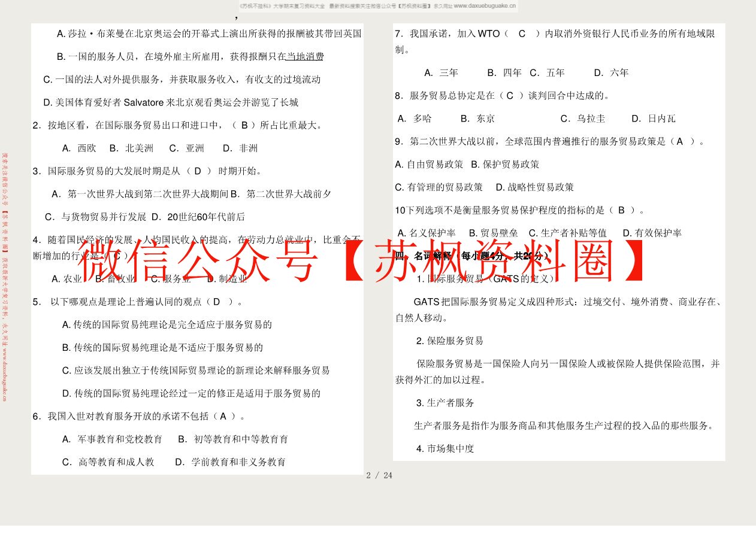
Task: Select option 'A. 军事教育和党校教育'
Action: pyautogui.click(x=112, y=439)
